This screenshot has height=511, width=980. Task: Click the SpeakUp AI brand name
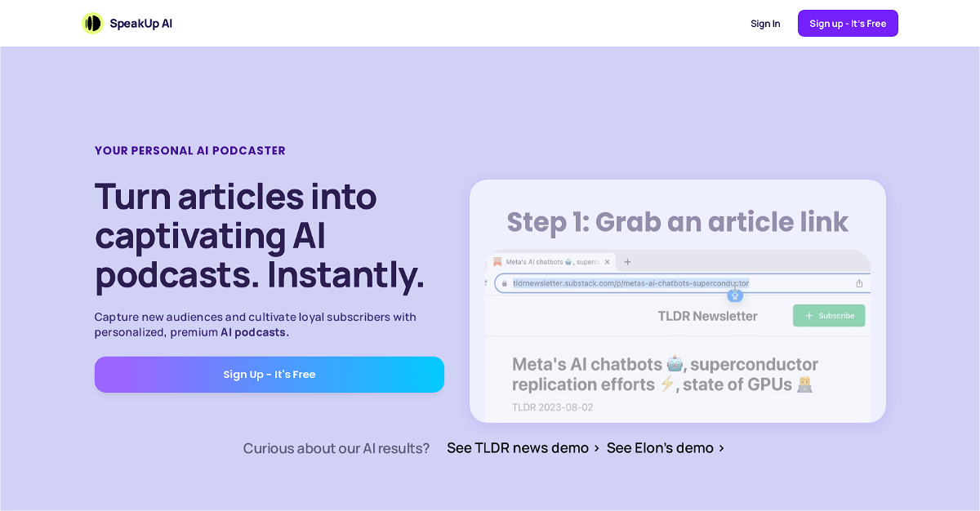click(140, 24)
